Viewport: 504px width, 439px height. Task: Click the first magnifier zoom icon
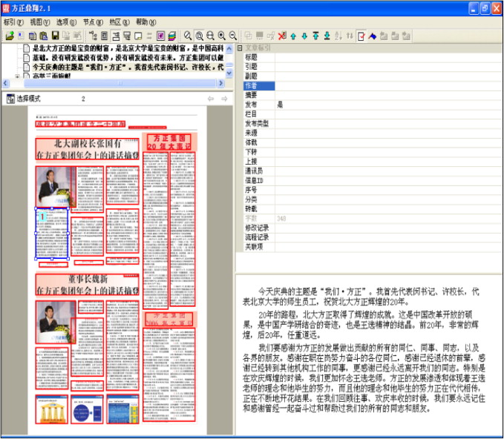[188, 36]
